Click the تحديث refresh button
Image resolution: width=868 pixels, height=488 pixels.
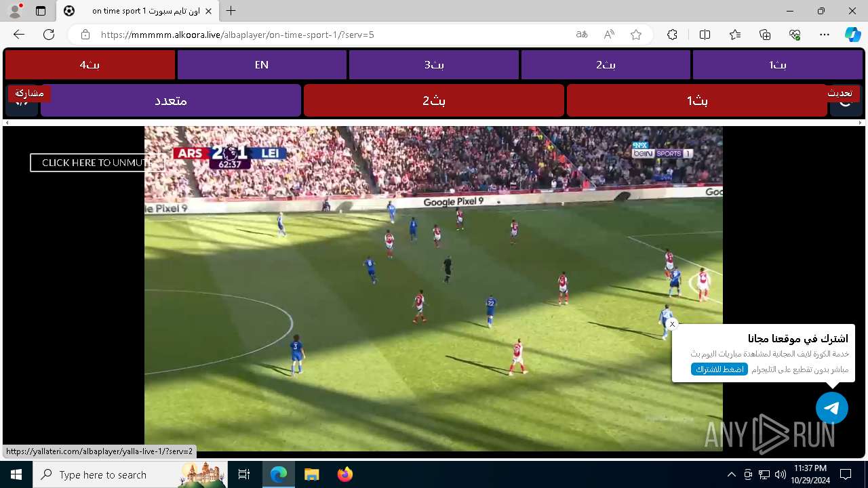840,94
